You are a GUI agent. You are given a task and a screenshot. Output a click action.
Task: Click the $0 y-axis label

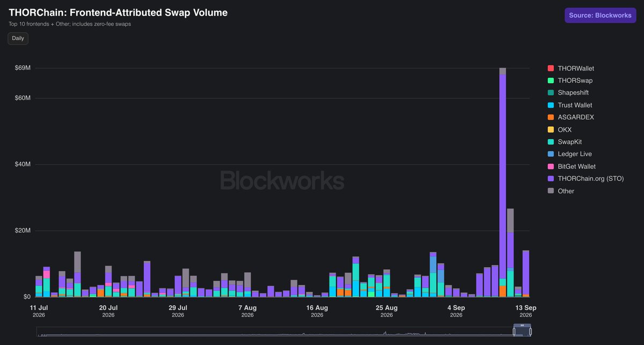[26, 297]
